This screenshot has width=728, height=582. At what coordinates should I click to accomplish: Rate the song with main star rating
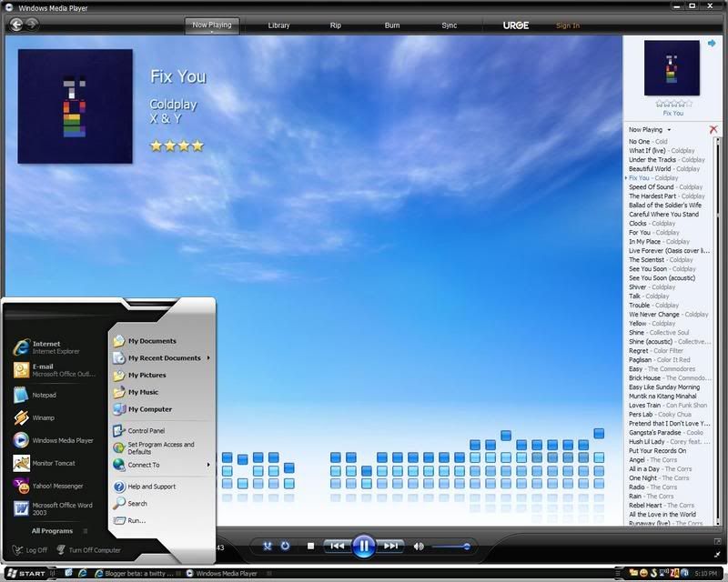coord(177,145)
